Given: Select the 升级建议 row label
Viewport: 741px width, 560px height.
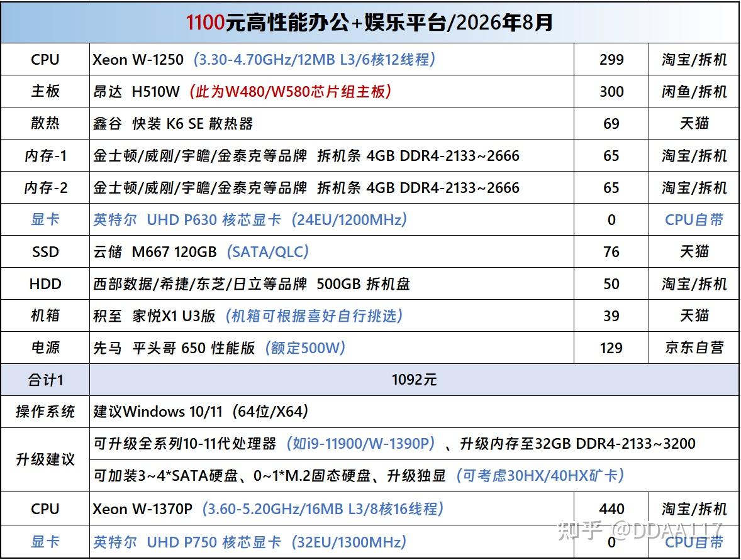Looking at the screenshot, I should 45,459.
